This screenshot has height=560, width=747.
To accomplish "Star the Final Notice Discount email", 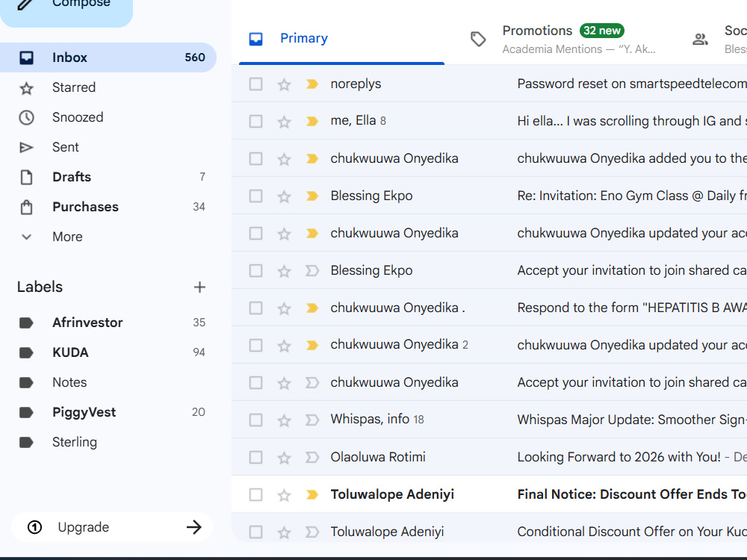I will [285, 495].
